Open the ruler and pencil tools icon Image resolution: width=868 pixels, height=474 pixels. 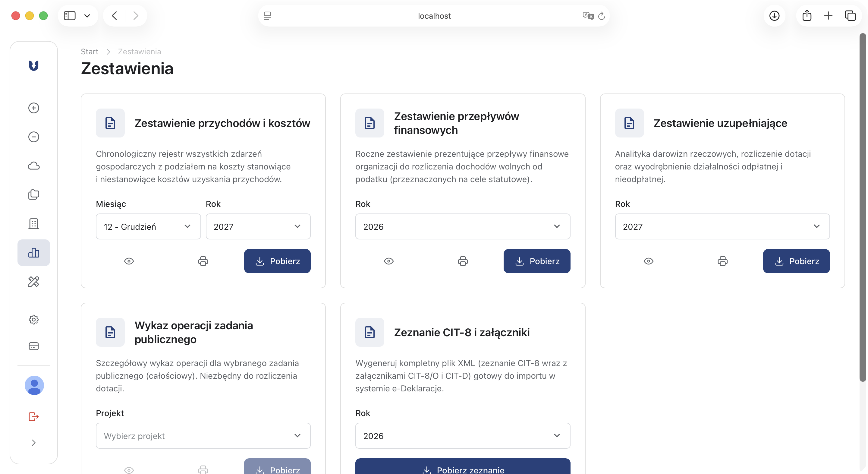pyautogui.click(x=34, y=282)
